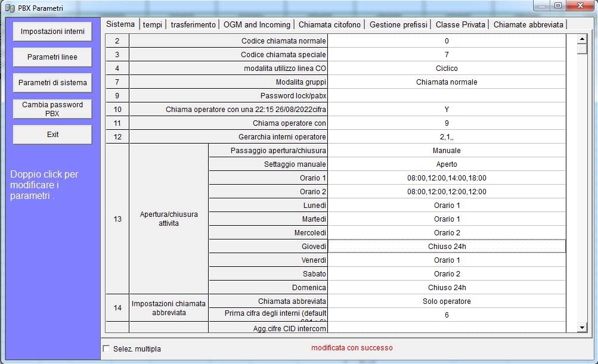Maximize the PBX Parametri window
The image size is (598, 364).
(x=558, y=6)
